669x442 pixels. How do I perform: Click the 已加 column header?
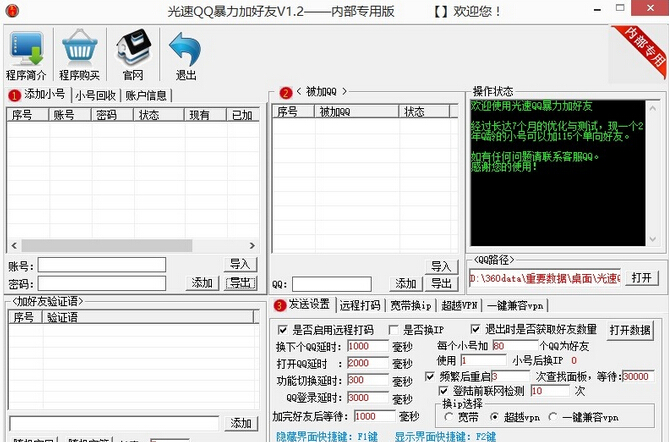point(243,115)
